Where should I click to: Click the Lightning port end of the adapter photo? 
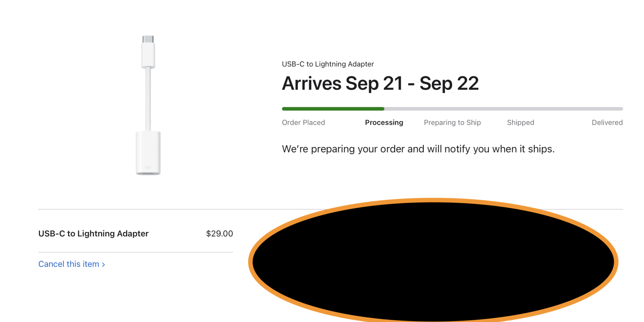coord(148,153)
